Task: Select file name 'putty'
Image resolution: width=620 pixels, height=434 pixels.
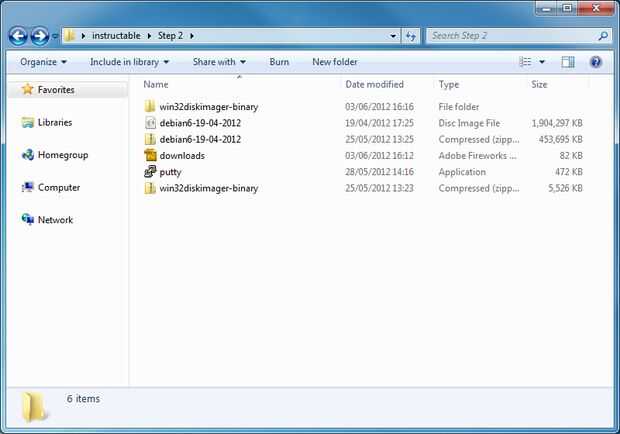Action: (x=170, y=172)
